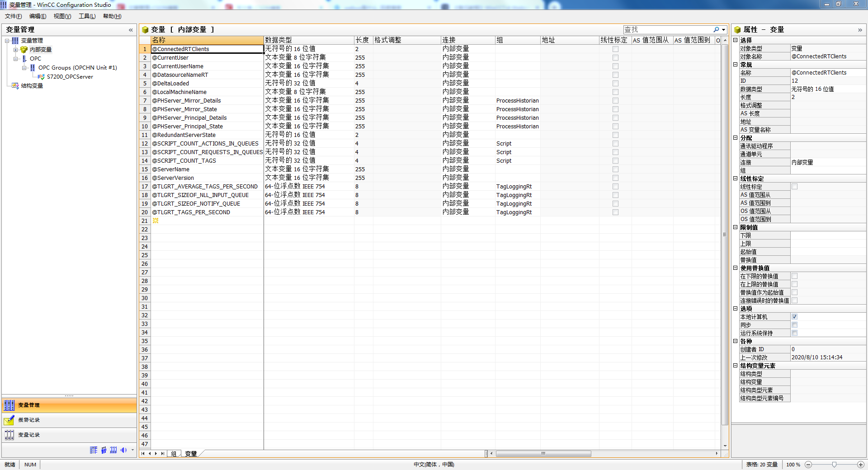Toggle 在下限的替换值 checkbox
The image size is (868, 470).
pos(794,276)
